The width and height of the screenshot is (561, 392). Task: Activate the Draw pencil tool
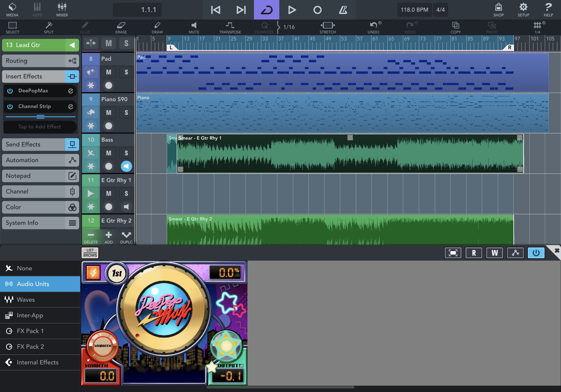tap(157, 28)
